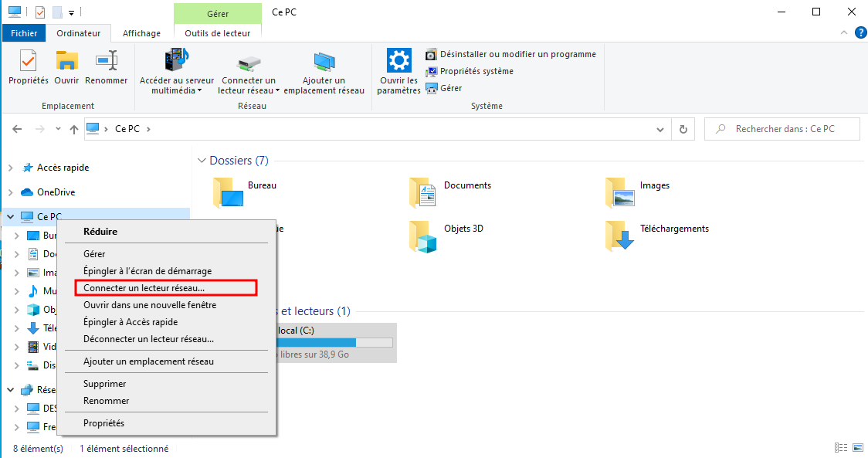Click Propriétés système in the ribbon
Screen dimensions: 868x458
pyautogui.click(x=476, y=71)
